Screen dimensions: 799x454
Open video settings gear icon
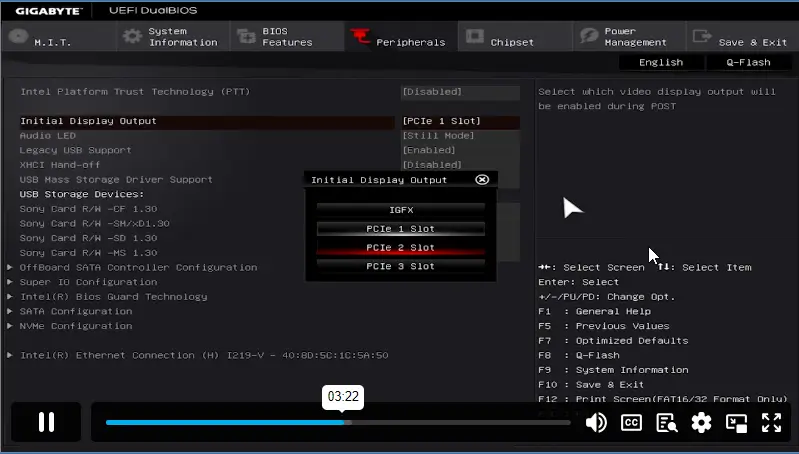(701, 422)
